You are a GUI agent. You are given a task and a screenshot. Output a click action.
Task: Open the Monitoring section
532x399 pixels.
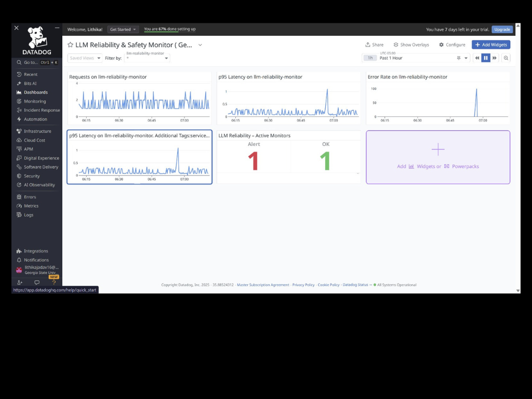35,101
